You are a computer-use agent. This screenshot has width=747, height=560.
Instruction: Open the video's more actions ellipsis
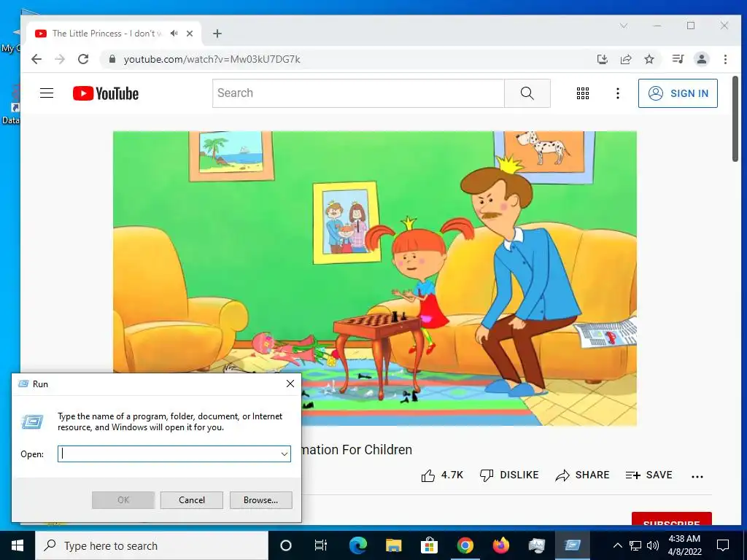(x=697, y=477)
